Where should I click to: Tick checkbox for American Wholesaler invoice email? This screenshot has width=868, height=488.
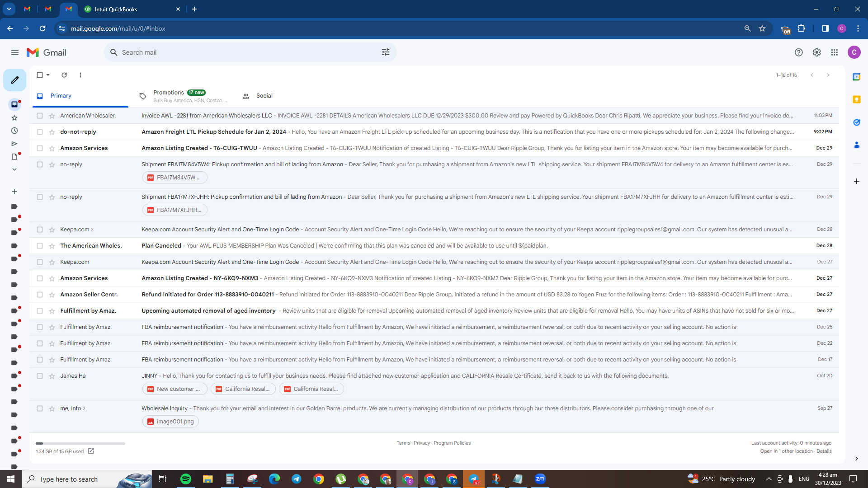pyautogui.click(x=40, y=116)
